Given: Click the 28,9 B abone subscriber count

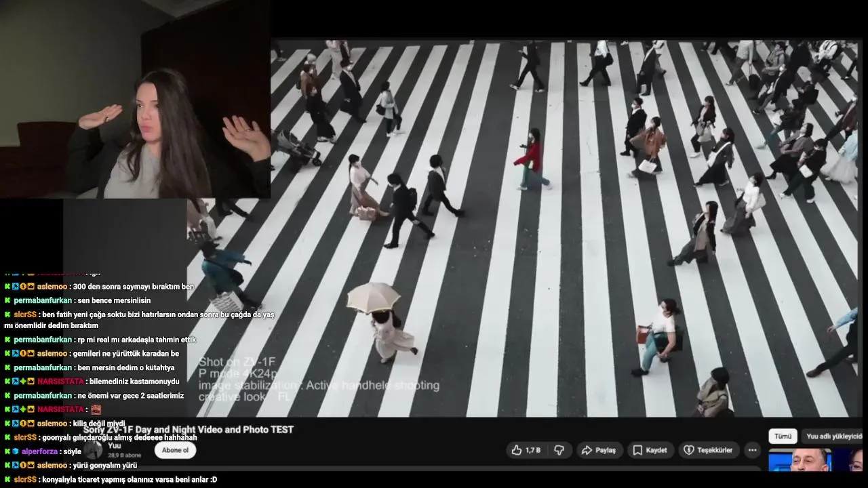Looking at the screenshot, I should click(x=124, y=455).
